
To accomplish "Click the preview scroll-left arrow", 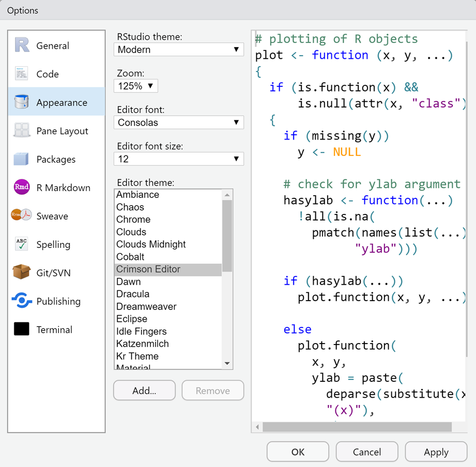I will [x=257, y=427].
